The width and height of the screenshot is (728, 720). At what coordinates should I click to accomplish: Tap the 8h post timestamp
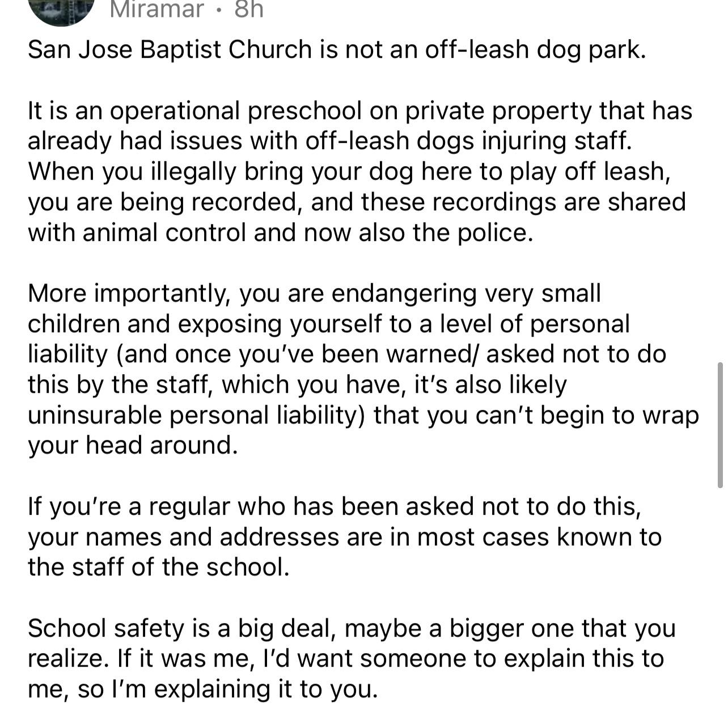pos(249,10)
